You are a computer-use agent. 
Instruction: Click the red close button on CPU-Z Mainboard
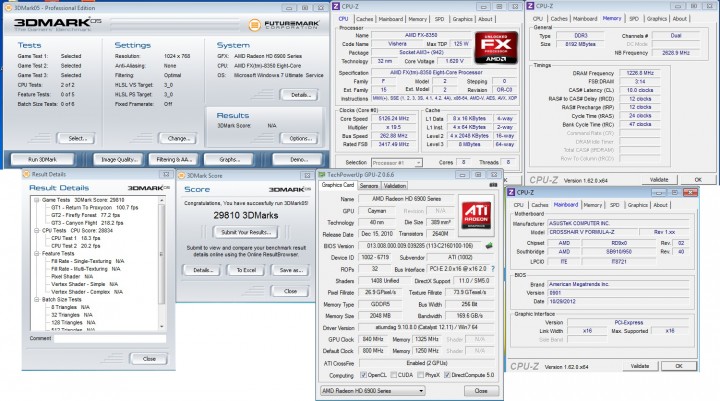point(690,192)
